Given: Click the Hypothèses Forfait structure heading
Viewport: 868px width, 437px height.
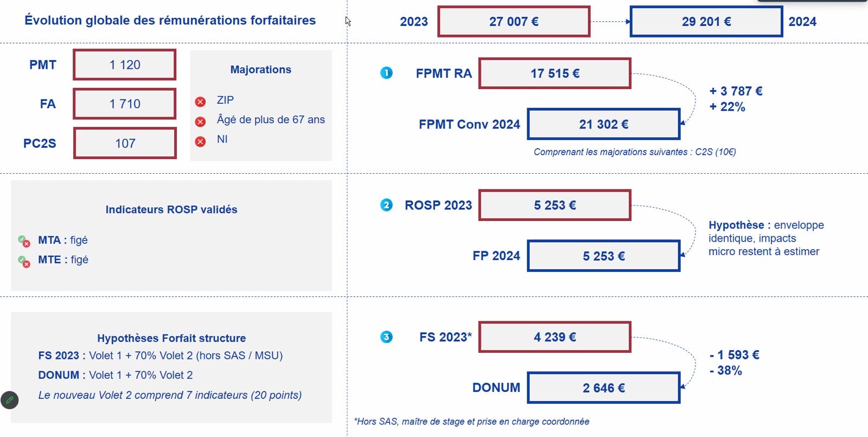Looking at the screenshot, I should coord(171,338).
